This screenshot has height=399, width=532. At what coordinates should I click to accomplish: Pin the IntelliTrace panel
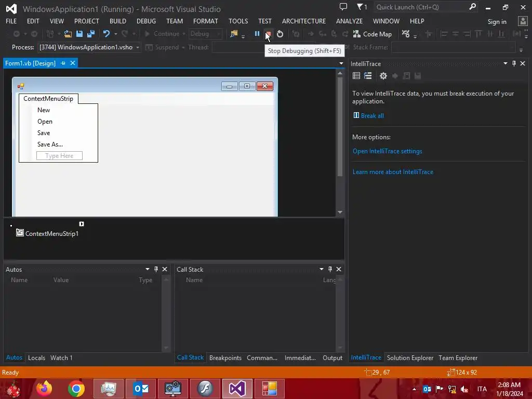click(x=514, y=63)
